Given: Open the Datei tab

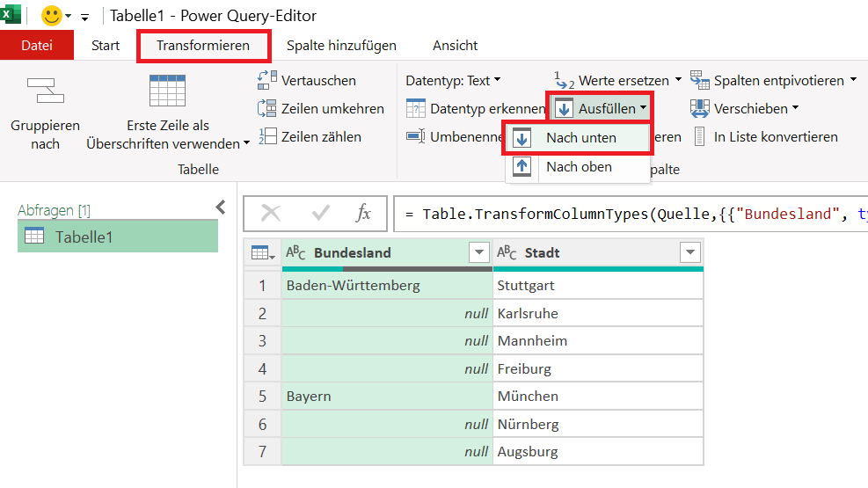Looking at the screenshot, I should tap(37, 46).
